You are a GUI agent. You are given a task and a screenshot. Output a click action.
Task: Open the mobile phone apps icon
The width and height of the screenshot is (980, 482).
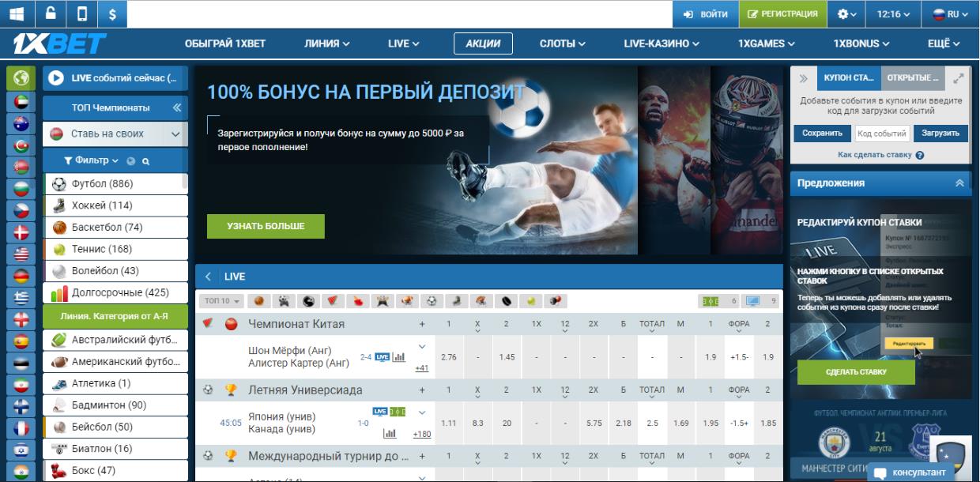pos(81,13)
